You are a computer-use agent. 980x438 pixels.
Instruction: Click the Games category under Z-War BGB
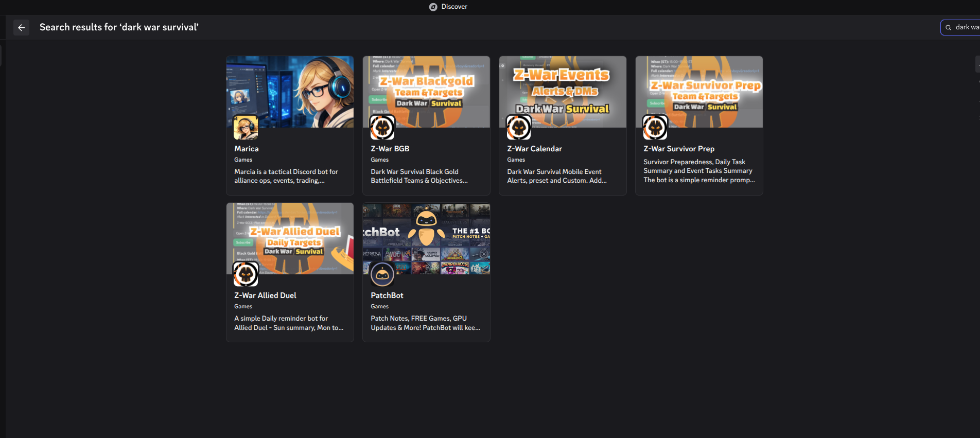click(380, 160)
